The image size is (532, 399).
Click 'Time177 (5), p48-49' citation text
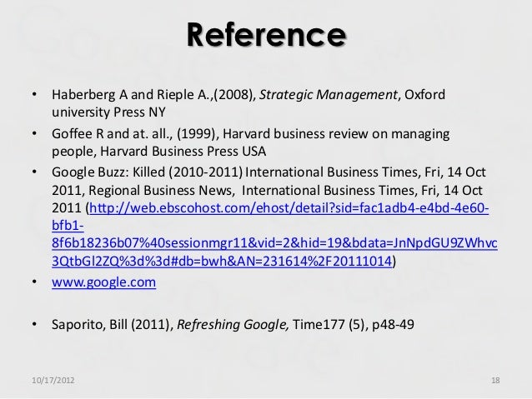pos(354,324)
